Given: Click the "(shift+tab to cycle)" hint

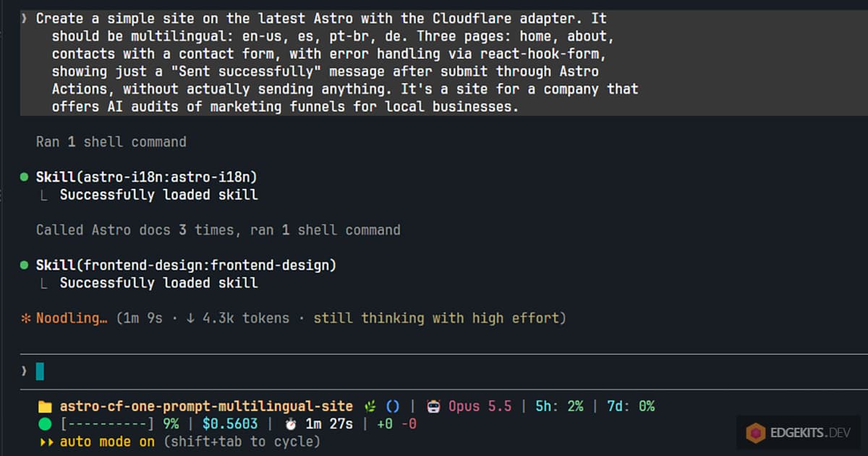Looking at the screenshot, I should tap(242, 442).
